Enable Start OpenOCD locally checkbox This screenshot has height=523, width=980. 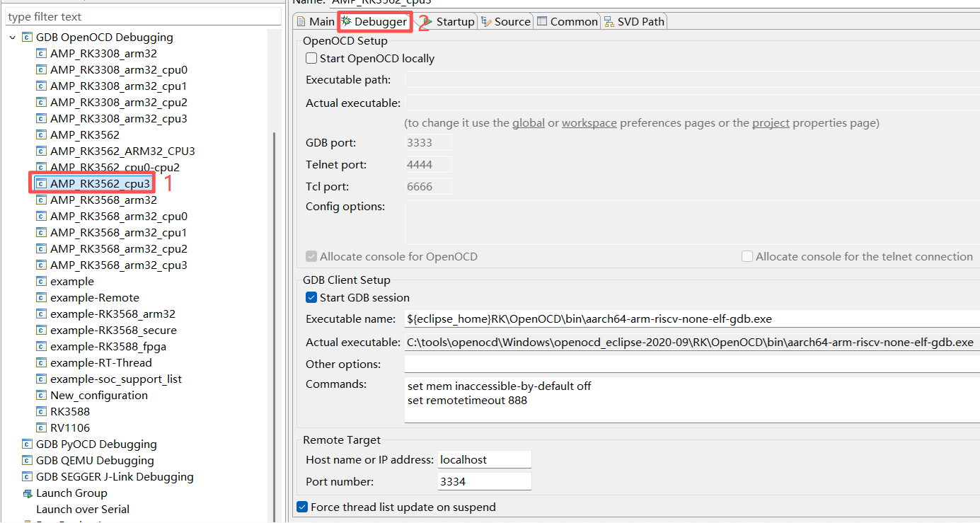311,59
